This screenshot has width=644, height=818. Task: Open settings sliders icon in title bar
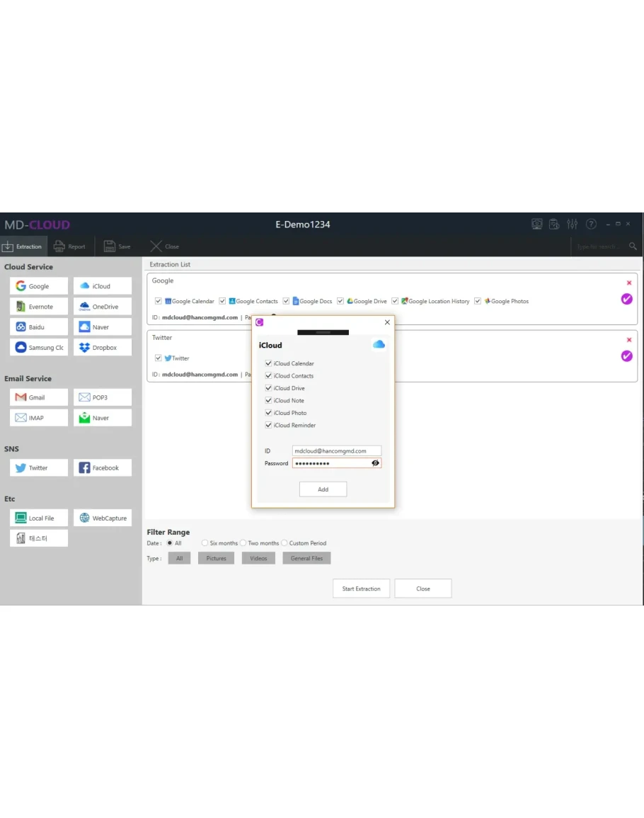coord(573,225)
